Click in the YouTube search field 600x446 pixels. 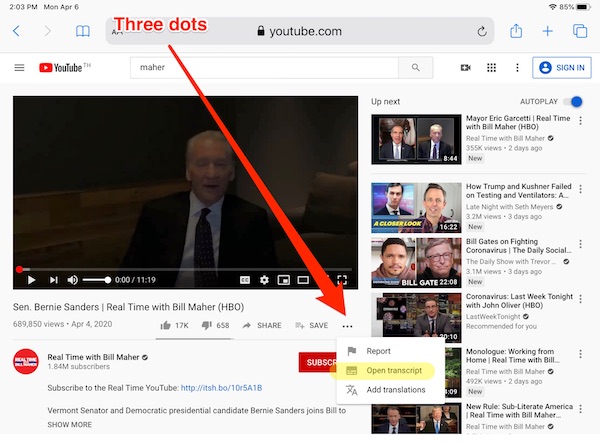click(264, 68)
